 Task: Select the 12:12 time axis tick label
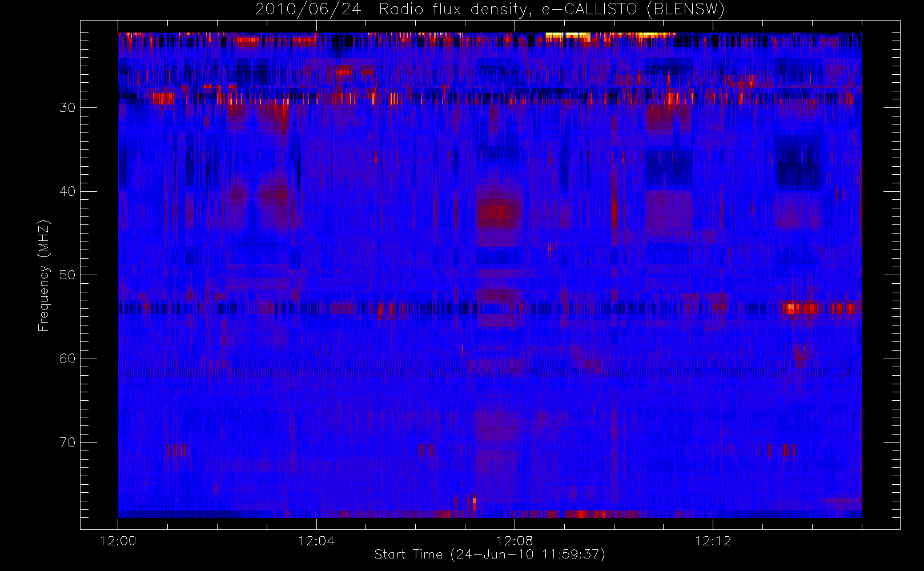click(x=713, y=541)
